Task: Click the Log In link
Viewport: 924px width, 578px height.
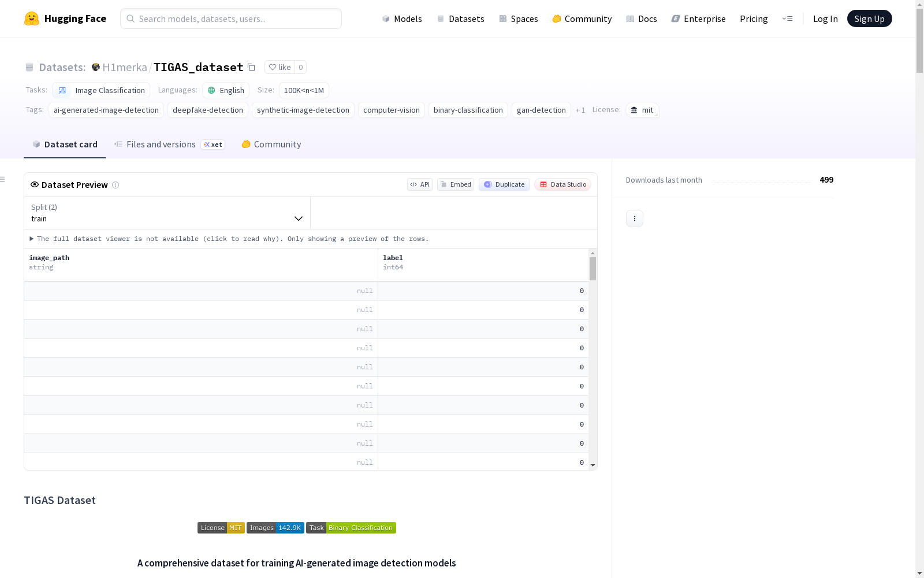Action: (x=825, y=18)
